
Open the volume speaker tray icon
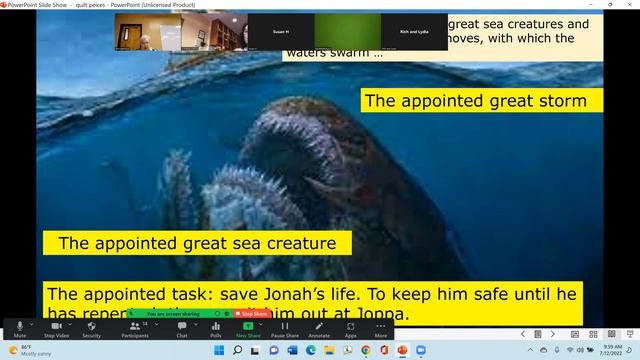(x=580, y=350)
